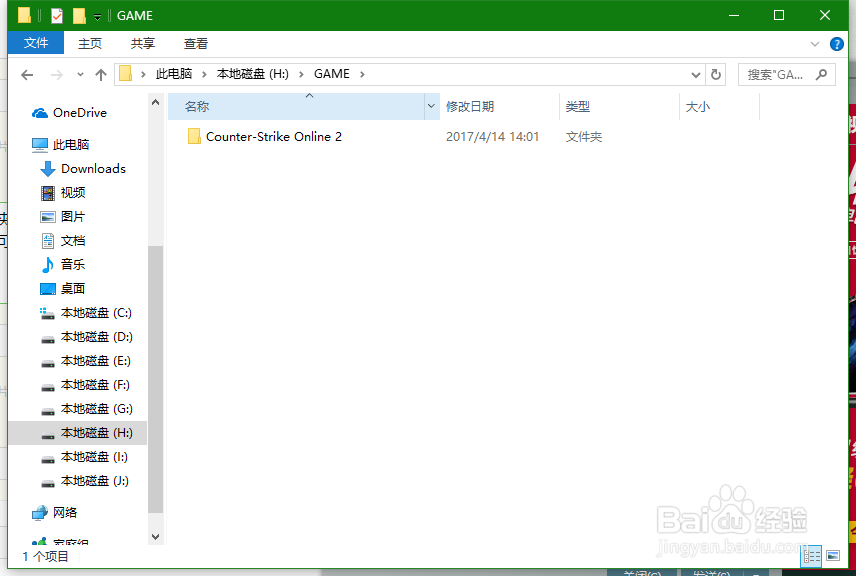Go forward with the forward arrow
856x576 pixels.
(x=56, y=75)
